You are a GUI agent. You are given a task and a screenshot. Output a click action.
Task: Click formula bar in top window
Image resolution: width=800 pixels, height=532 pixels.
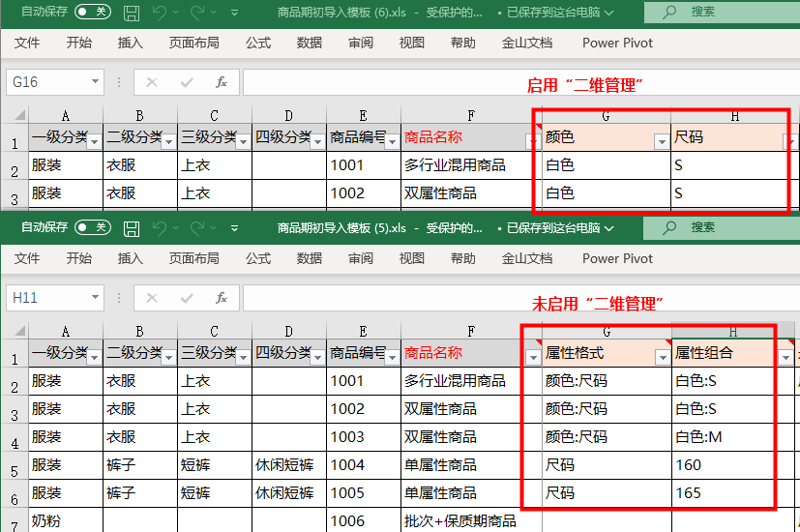click(x=521, y=82)
